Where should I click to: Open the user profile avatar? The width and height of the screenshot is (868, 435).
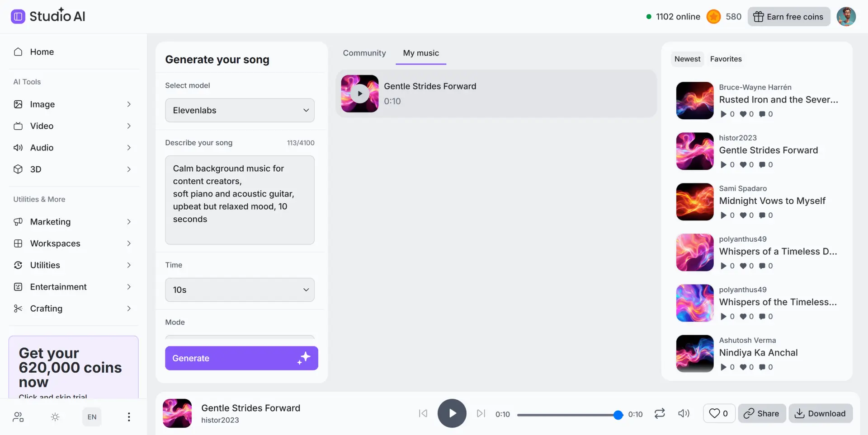(x=846, y=17)
